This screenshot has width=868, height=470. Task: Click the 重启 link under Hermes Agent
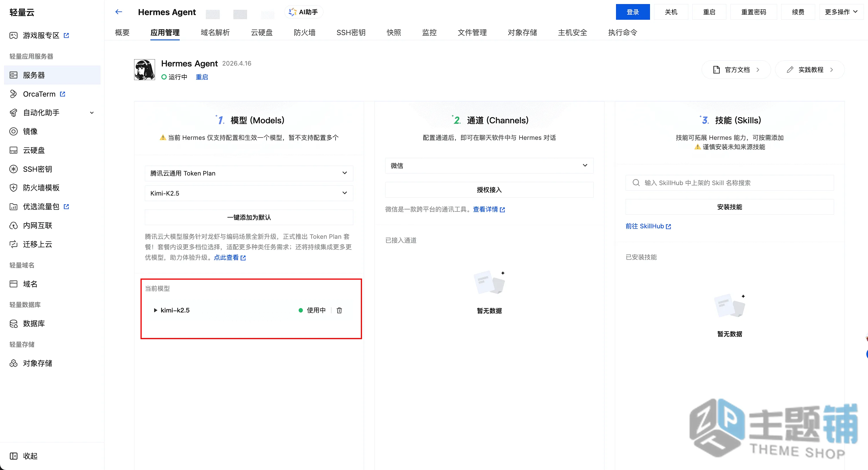point(202,77)
